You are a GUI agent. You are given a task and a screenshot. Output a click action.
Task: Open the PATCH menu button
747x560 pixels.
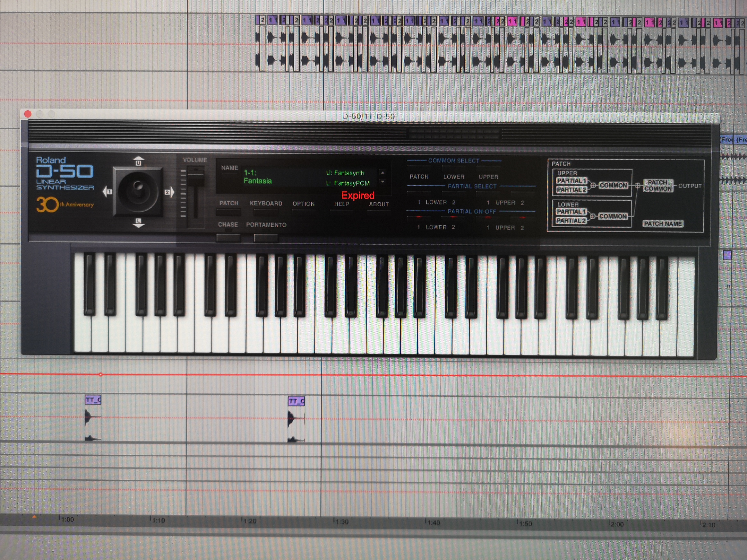click(x=228, y=212)
